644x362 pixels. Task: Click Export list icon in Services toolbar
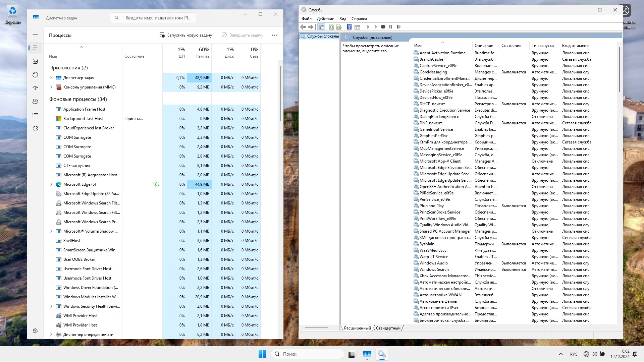click(x=339, y=27)
